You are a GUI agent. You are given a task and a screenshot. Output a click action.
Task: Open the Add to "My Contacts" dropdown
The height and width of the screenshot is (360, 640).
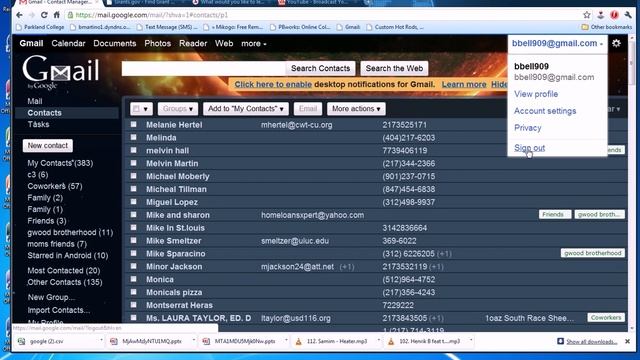[246, 109]
